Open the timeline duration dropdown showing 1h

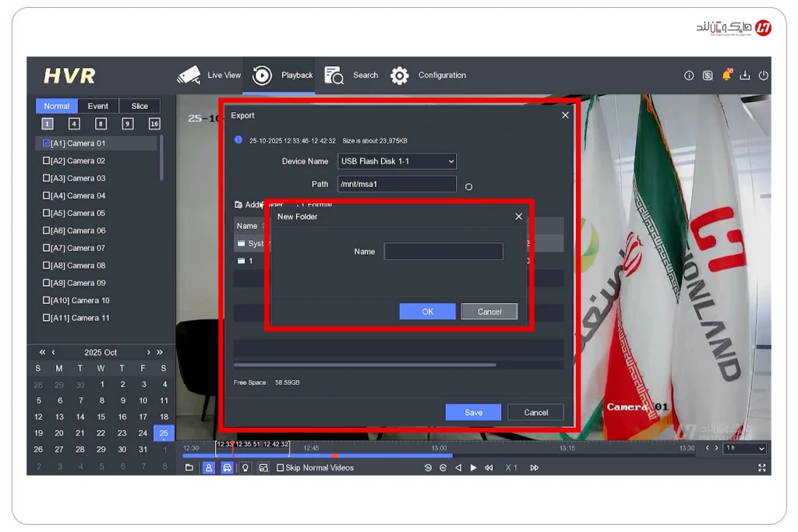(743, 448)
